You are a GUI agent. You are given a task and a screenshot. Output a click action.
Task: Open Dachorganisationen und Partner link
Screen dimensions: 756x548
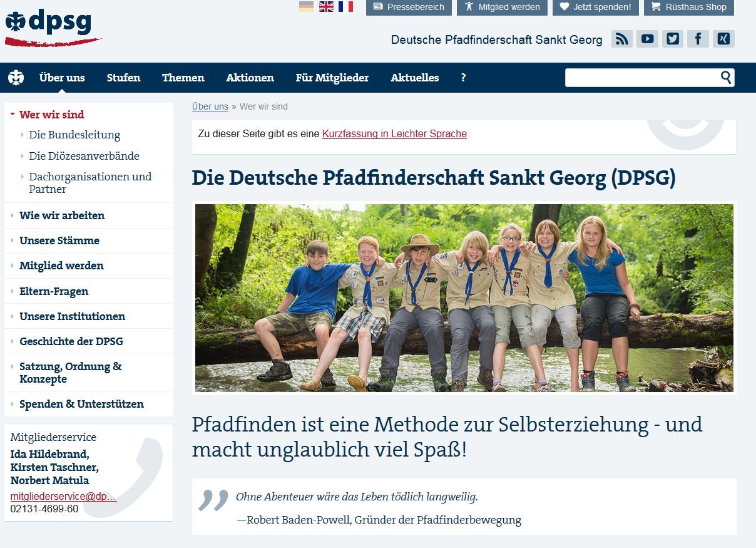[x=90, y=183]
